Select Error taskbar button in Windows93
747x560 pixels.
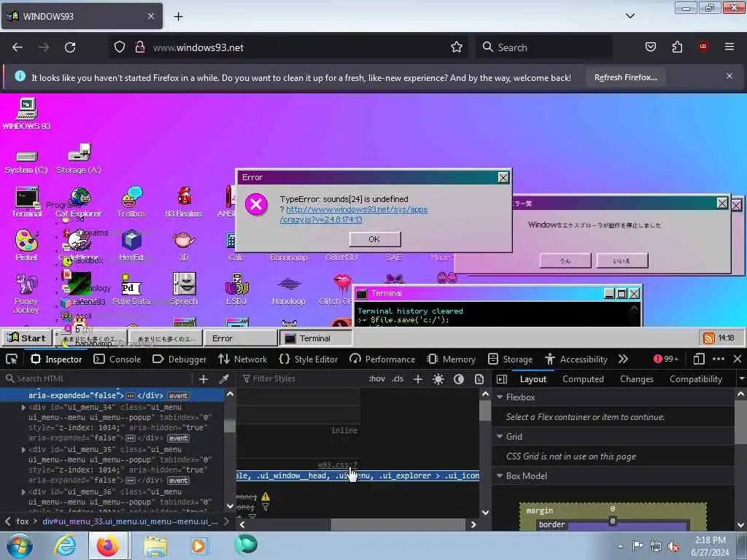[x=241, y=338]
